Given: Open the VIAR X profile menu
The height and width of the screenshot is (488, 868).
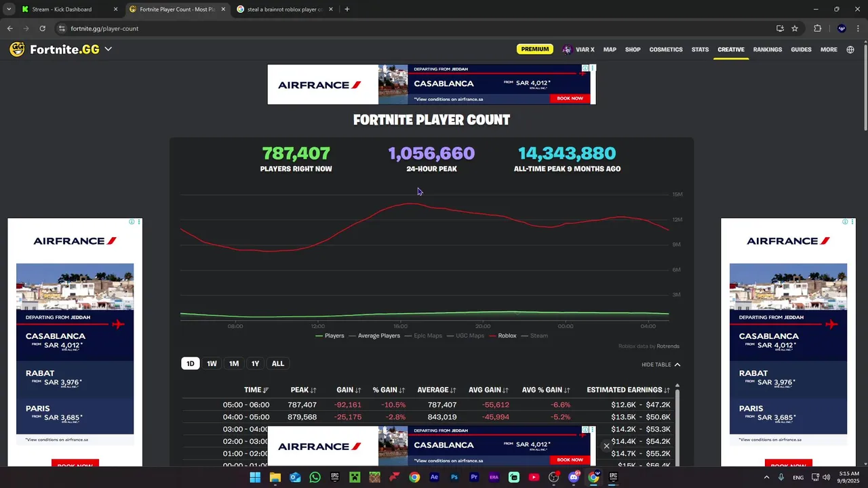Looking at the screenshot, I should [578, 49].
